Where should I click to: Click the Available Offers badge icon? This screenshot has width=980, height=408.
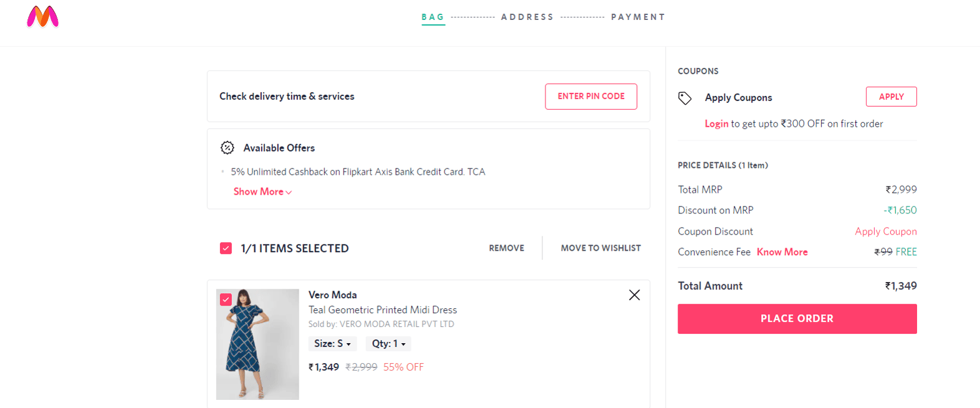(x=228, y=148)
